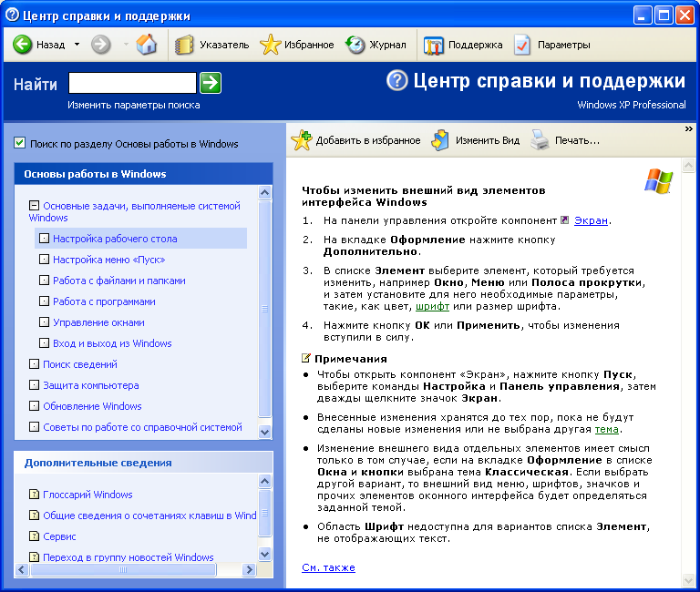Viewport: 700px width, 592px height.
Task: Open the Указатель index book icon
Action: (184, 44)
